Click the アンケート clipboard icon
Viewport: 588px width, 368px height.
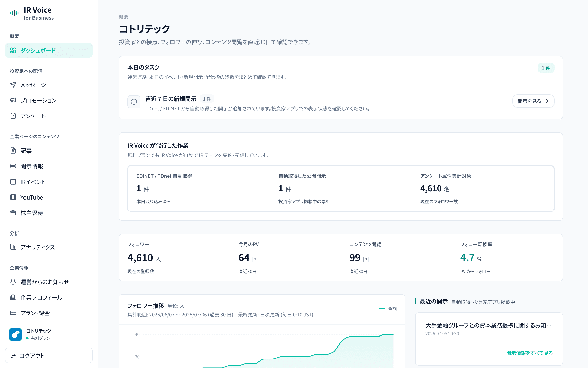(x=13, y=116)
